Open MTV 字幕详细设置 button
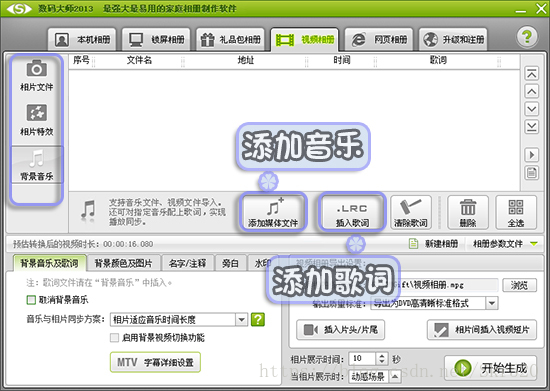Screen dimensions: 550x391 pyautogui.click(x=155, y=362)
